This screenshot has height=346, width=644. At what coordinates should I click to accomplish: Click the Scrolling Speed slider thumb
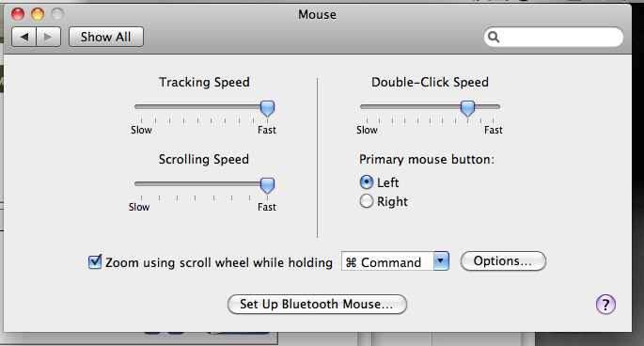[267, 186]
